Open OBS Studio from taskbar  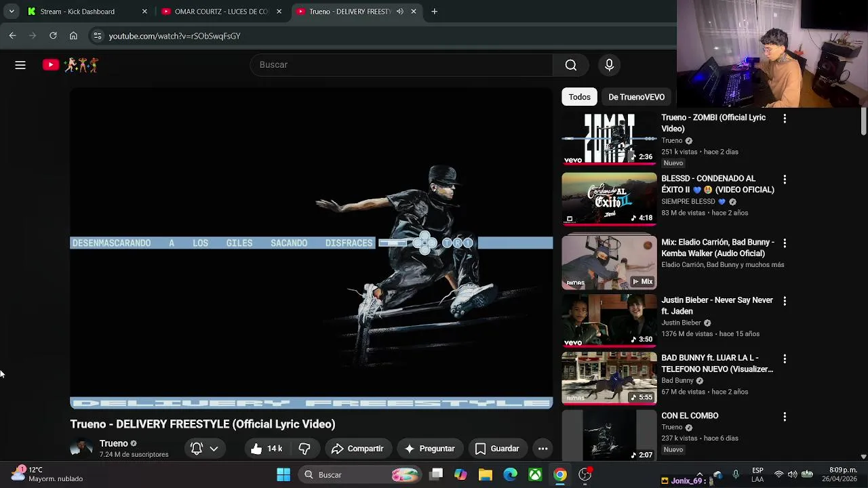pyautogui.click(x=585, y=474)
